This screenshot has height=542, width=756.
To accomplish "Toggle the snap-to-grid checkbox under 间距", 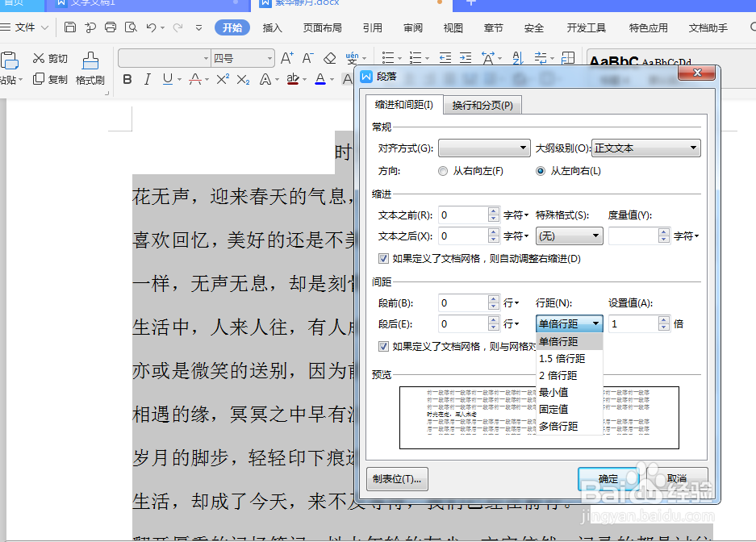I will coord(383,346).
